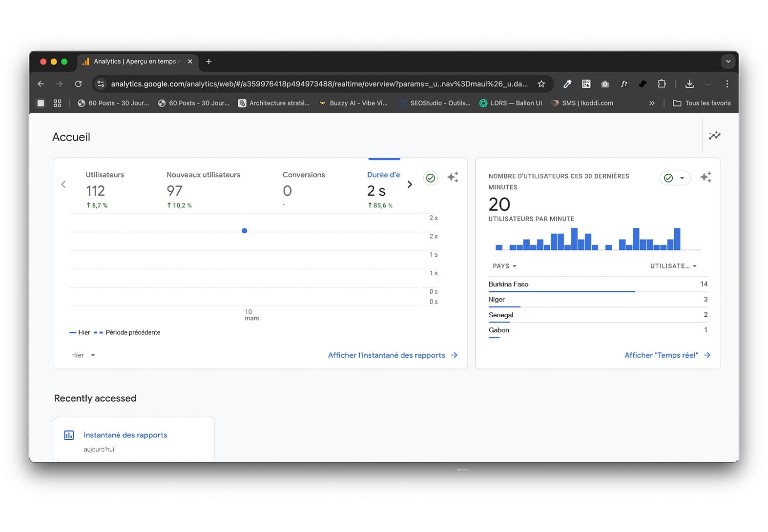Select the Conversions metric tab
The width and height of the screenshot is (768, 532).
(303, 189)
